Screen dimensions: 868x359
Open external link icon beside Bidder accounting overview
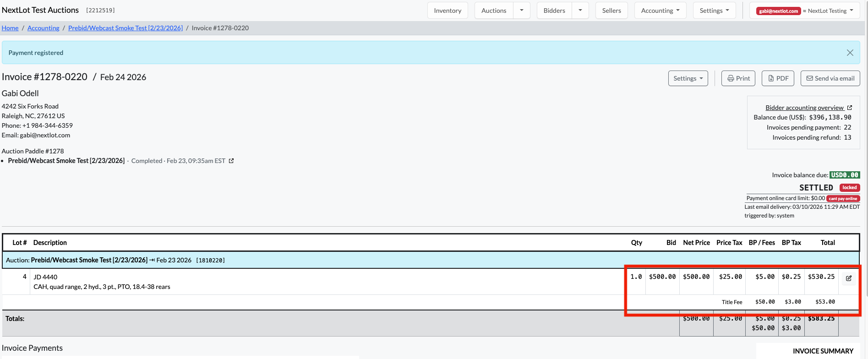pyautogui.click(x=850, y=108)
